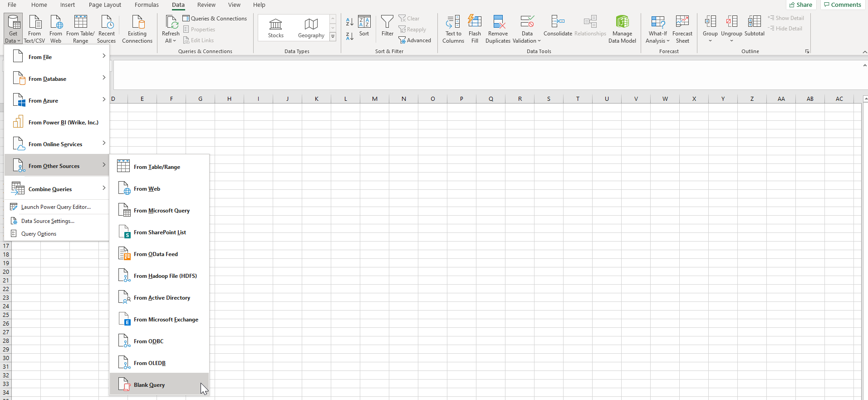Select the Geography data type
This screenshot has height=400, width=868.
tap(311, 28)
